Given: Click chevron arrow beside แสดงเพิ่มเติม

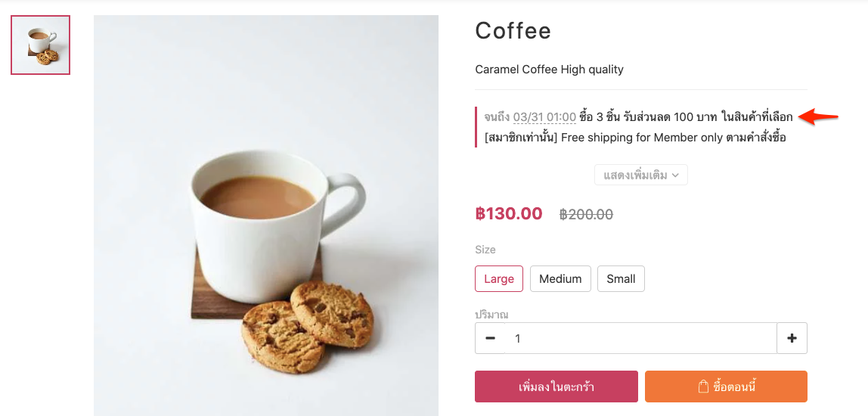Looking at the screenshot, I should click(675, 175).
